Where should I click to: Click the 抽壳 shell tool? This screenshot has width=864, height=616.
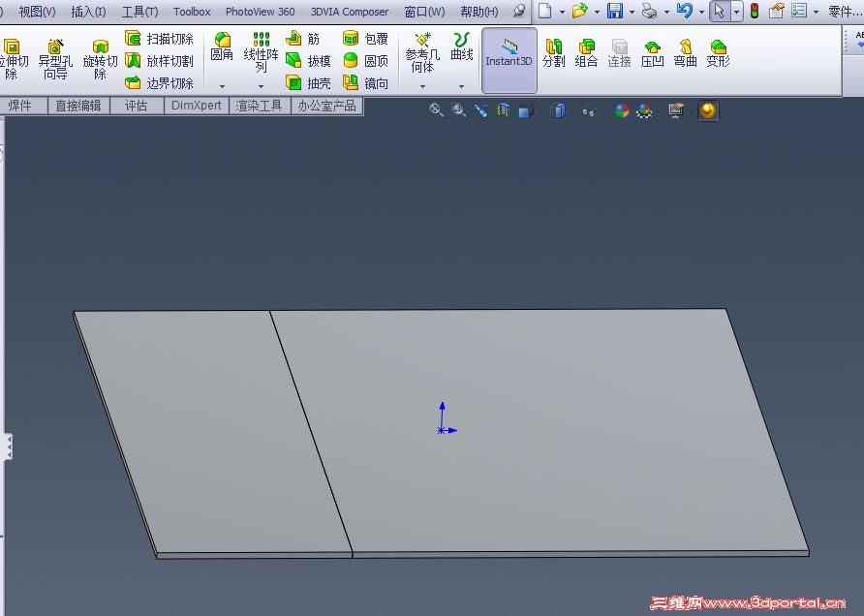[x=309, y=83]
